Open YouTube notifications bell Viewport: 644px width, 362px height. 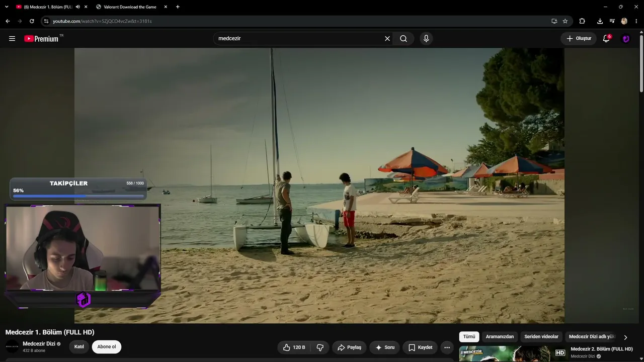(606, 39)
